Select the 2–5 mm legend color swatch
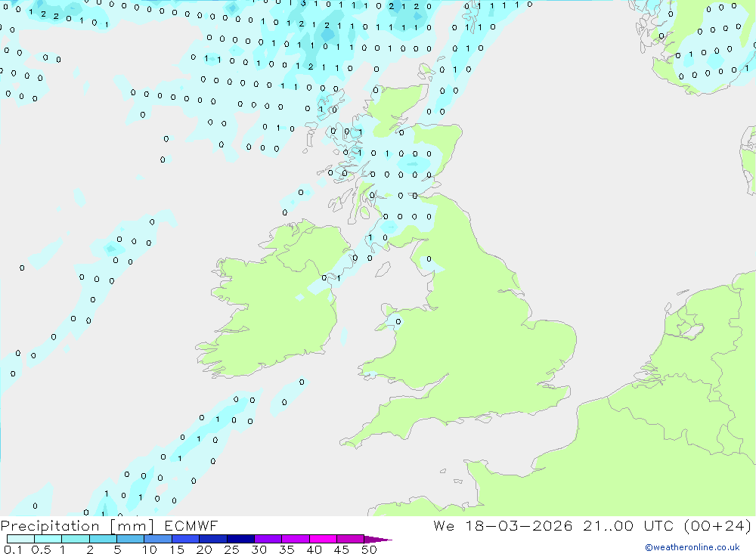Screen dimensions: 756x554 [103, 539]
